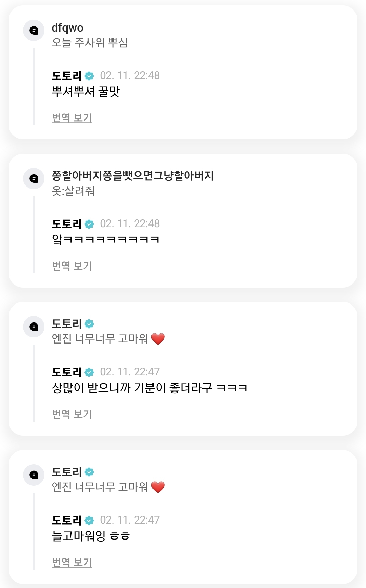Click 번역 보기 under 악ㅋㅋㅋ reply
366x588 pixels.
click(72, 266)
